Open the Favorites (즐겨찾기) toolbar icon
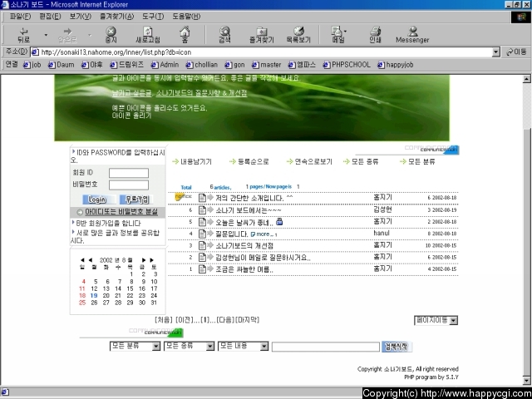Viewport: 532px width, 399px height. [262, 35]
